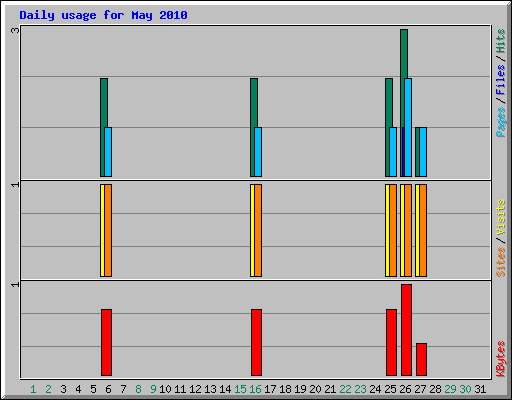Click the cyan pages bar for day 6
512x400 pixels.
108,152
